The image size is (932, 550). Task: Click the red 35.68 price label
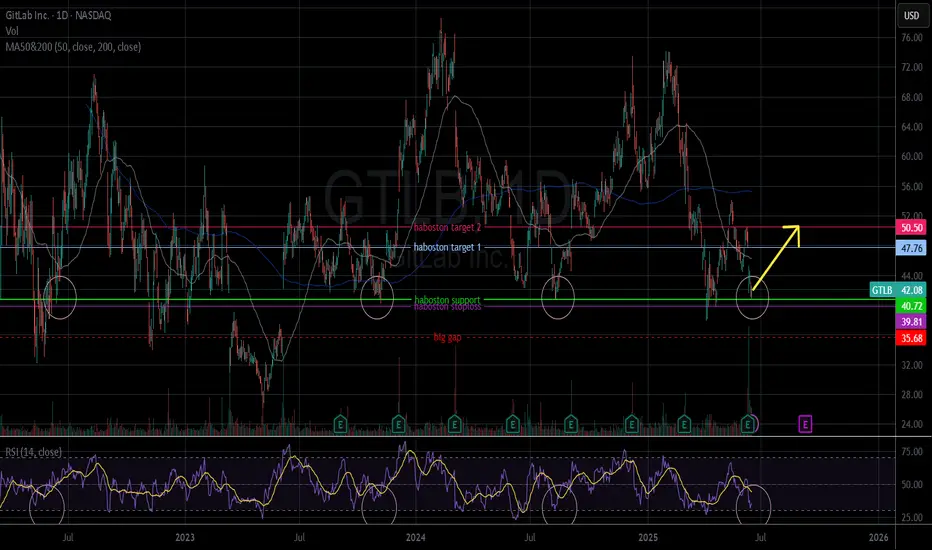(x=911, y=338)
